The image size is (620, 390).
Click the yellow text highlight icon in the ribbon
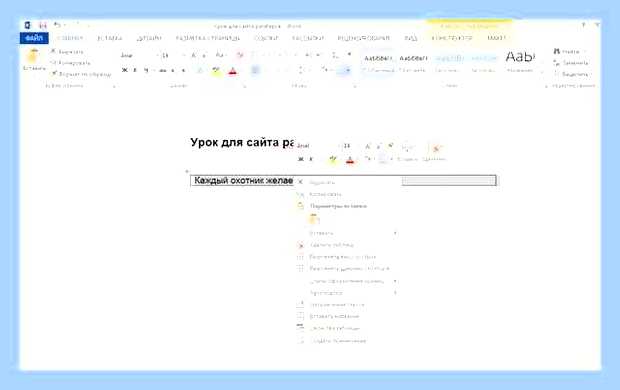tap(216, 71)
